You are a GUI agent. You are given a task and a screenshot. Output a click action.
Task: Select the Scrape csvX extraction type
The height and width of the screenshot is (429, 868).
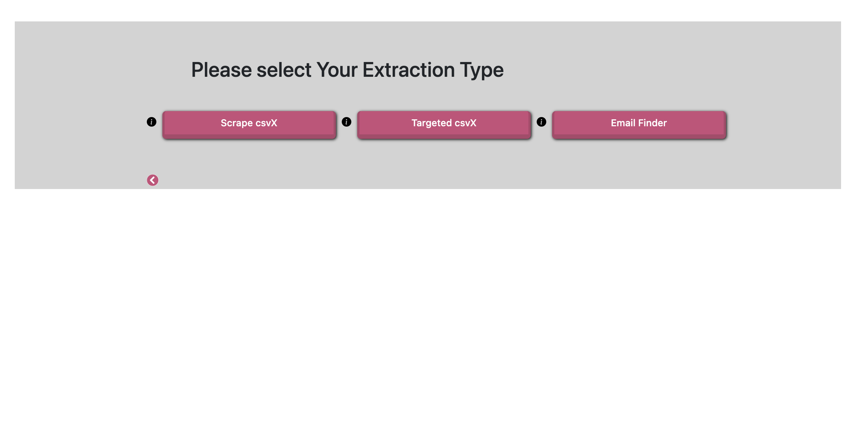coord(249,124)
